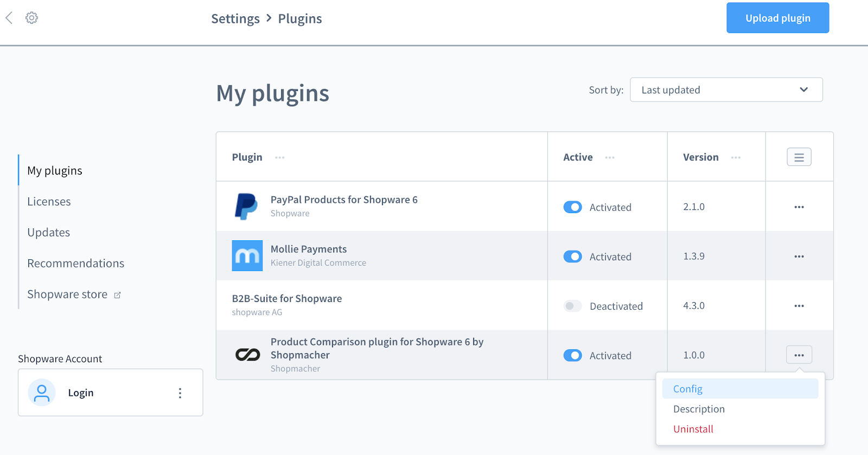The height and width of the screenshot is (455, 868).
Task: Click the Mollie Payments logo
Action: 247,256
